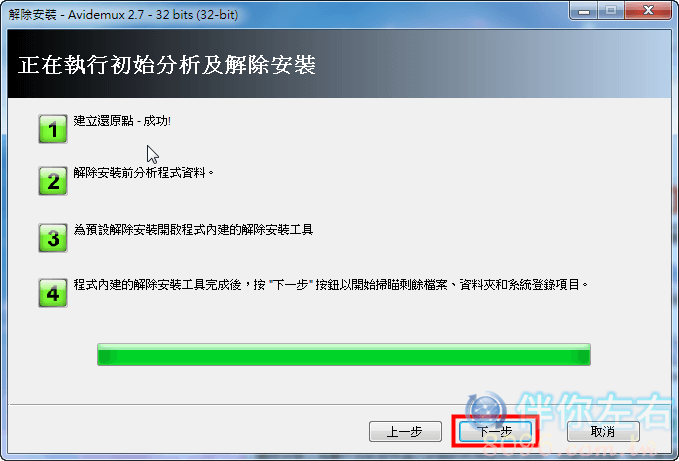Image resolution: width=679 pixels, height=461 pixels.
Task: Select the green step 4 icon
Action: [x=53, y=293]
